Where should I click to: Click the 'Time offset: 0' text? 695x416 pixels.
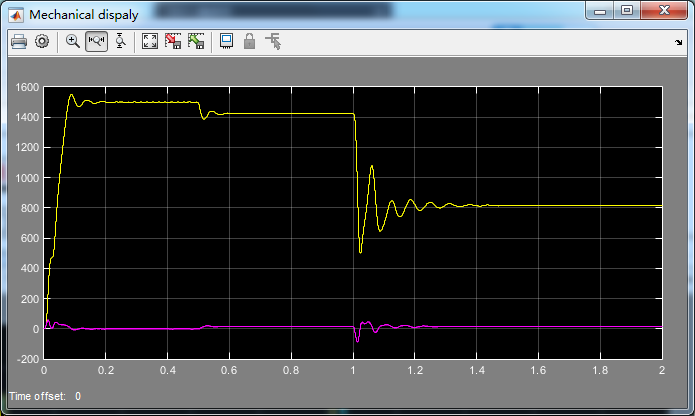click(x=45, y=396)
